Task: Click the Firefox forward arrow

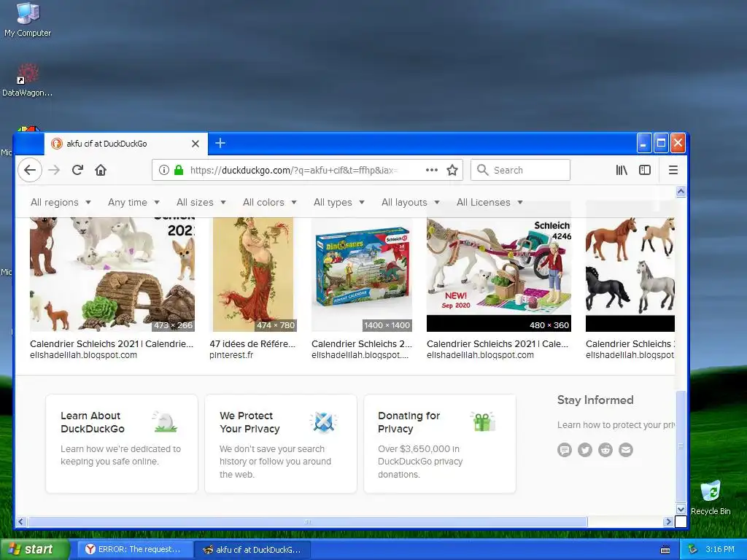Action: click(54, 170)
